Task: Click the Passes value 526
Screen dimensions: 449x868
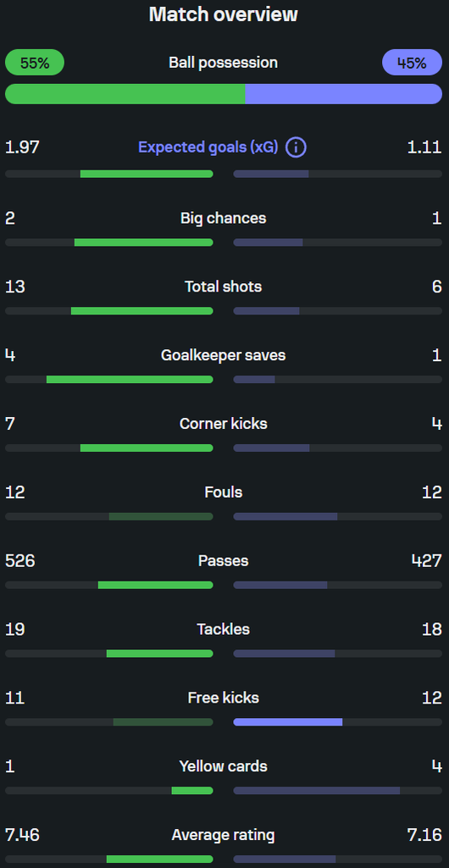Action: coord(19,561)
